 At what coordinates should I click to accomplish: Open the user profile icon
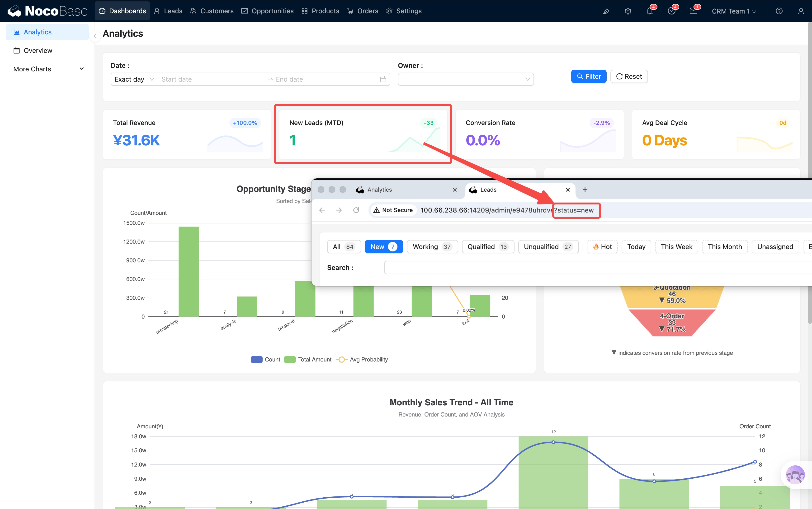click(801, 11)
